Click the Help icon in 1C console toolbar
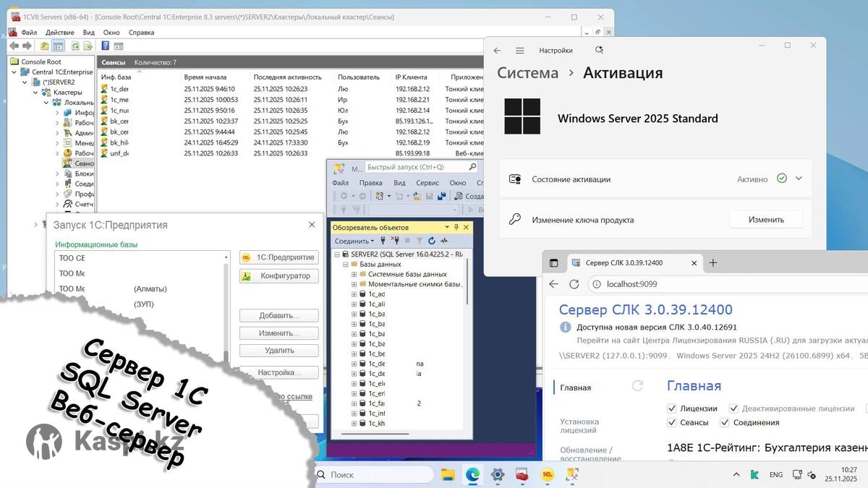The height and width of the screenshot is (488, 868). pos(106,46)
